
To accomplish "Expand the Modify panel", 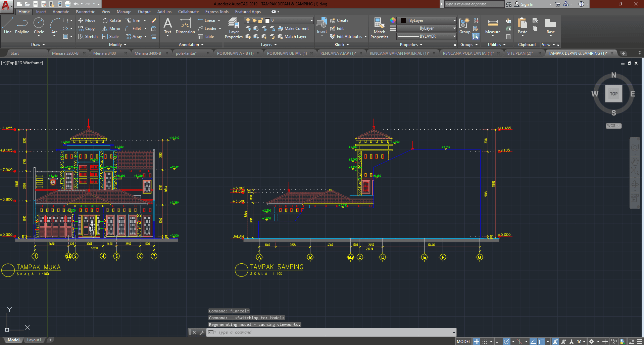I will coord(117,45).
